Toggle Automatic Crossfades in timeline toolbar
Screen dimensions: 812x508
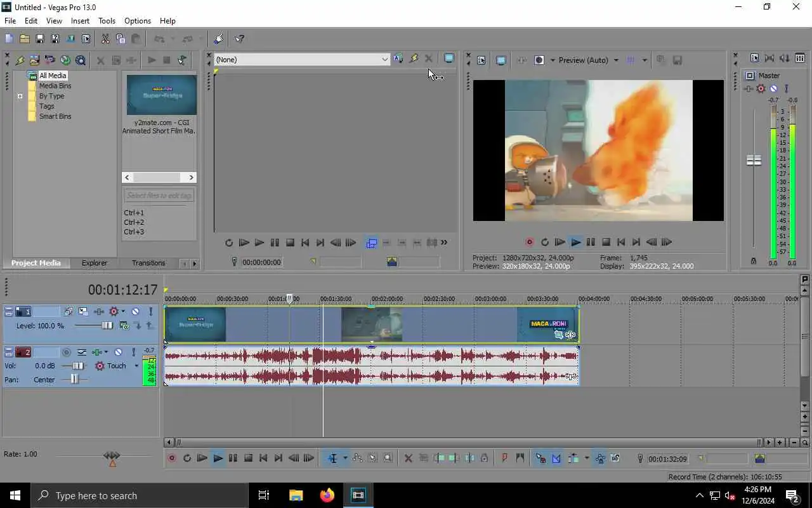point(556,458)
